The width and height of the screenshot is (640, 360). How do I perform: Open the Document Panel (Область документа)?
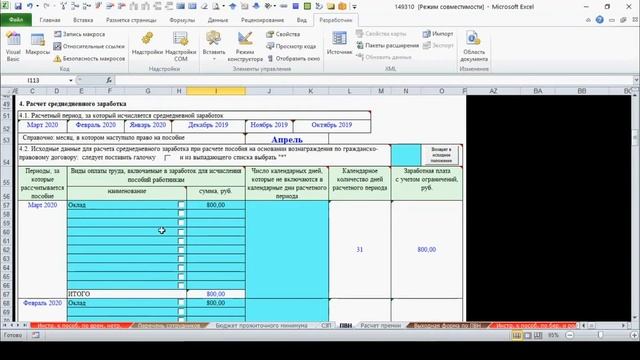tap(473, 46)
